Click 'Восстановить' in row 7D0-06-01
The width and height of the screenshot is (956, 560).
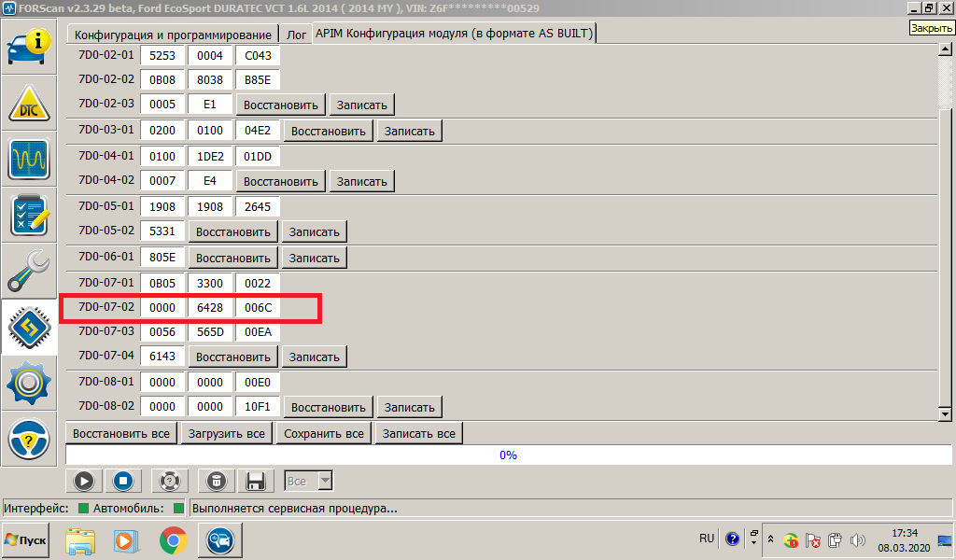(x=232, y=259)
